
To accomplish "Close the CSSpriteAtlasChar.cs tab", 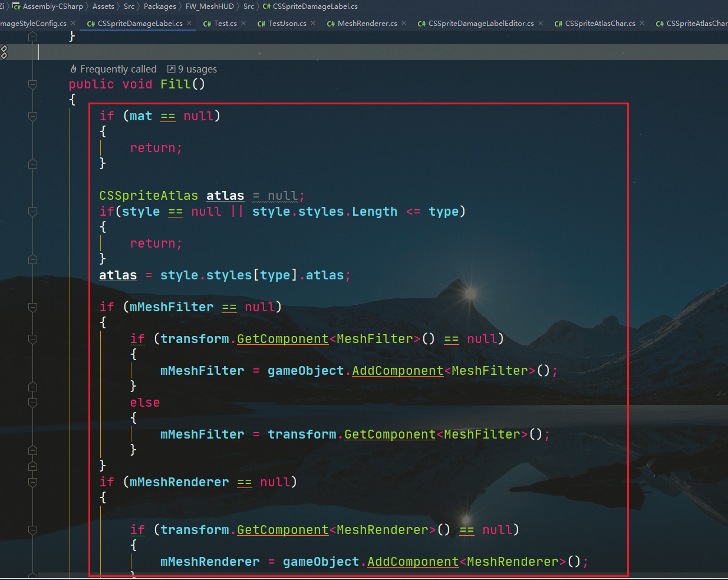I will pyautogui.click(x=642, y=23).
